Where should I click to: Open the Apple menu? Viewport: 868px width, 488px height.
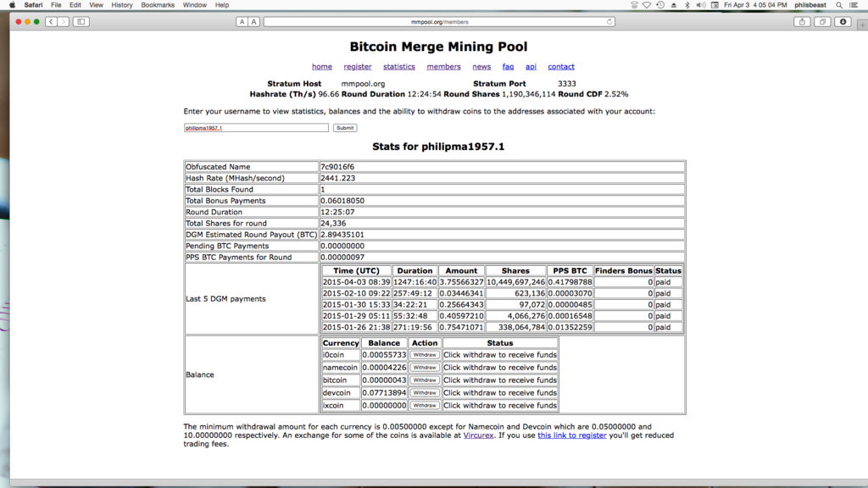click(12, 5)
